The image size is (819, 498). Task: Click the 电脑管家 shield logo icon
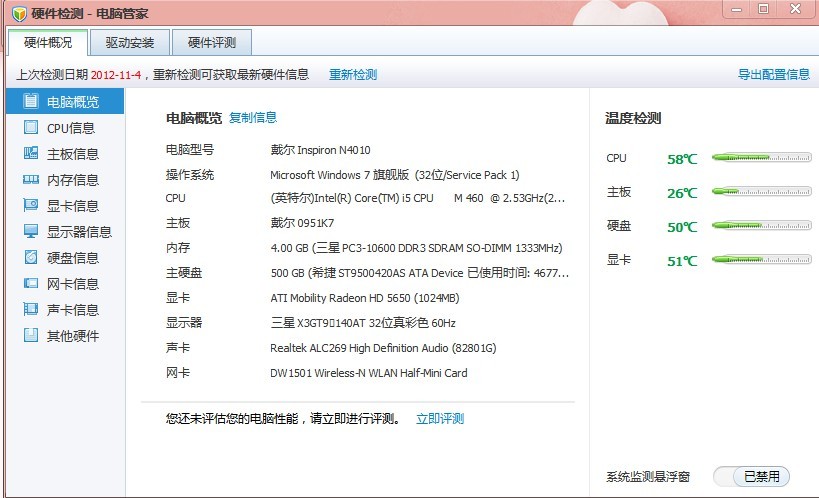[x=19, y=13]
